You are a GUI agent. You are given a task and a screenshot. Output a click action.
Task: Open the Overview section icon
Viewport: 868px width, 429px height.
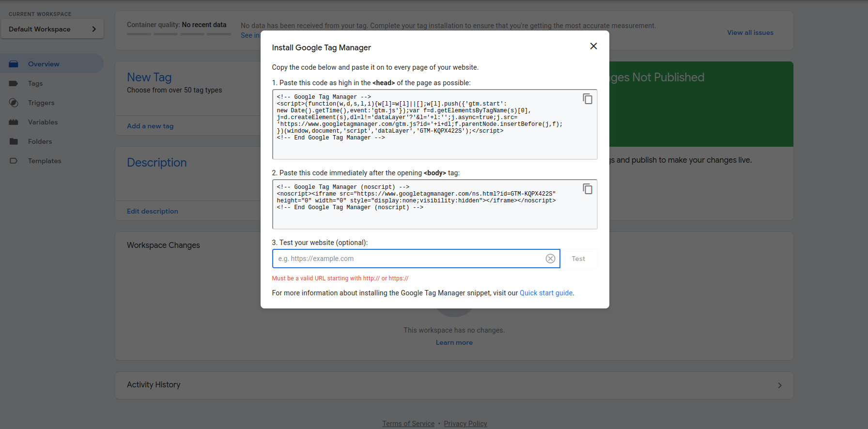coord(14,64)
